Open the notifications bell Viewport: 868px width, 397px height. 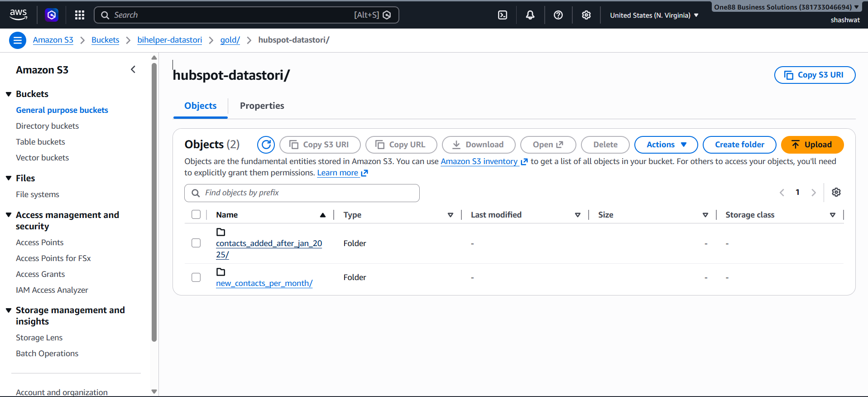click(530, 15)
